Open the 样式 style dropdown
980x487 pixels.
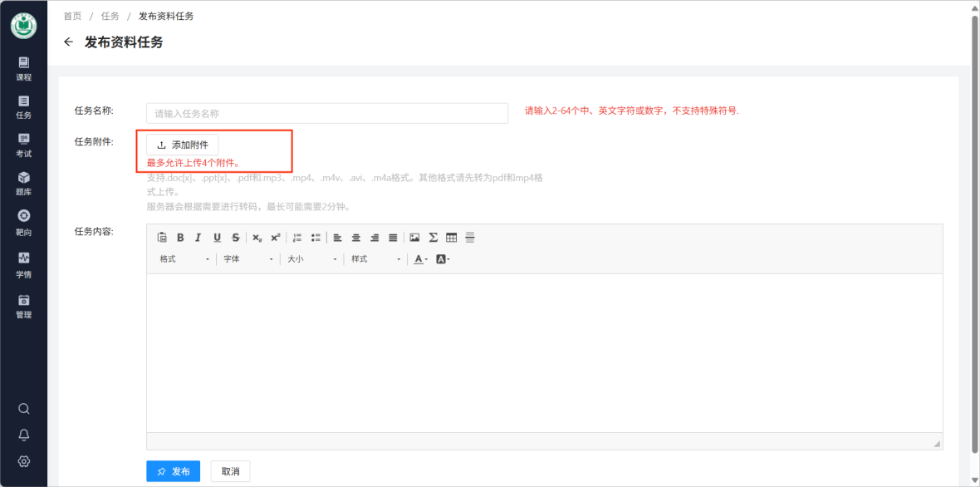point(376,258)
